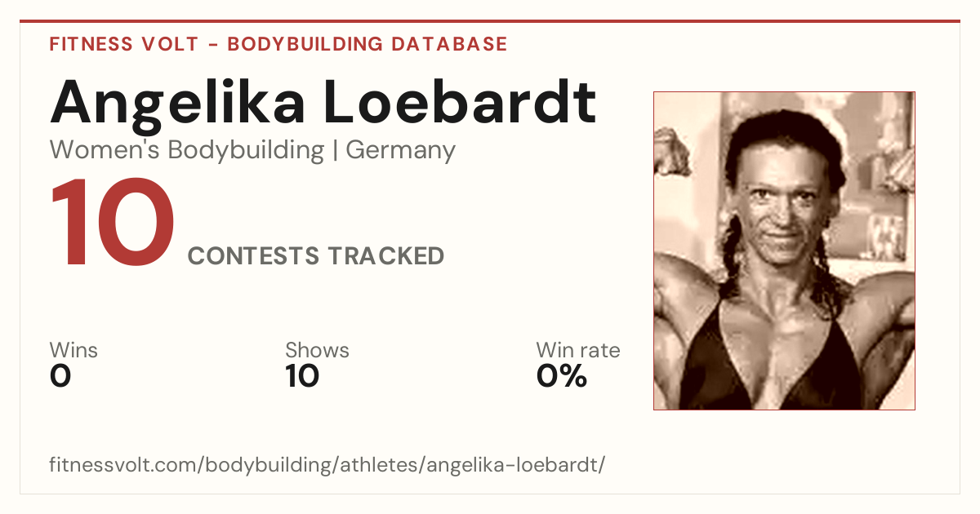Select the Contests Tracked label
980x514 pixels.
(316, 256)
